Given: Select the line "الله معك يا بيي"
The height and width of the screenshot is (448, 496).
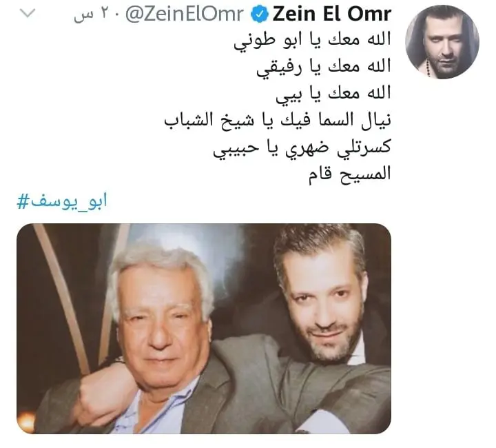Looking at the screenshot, I should (333, 94).
